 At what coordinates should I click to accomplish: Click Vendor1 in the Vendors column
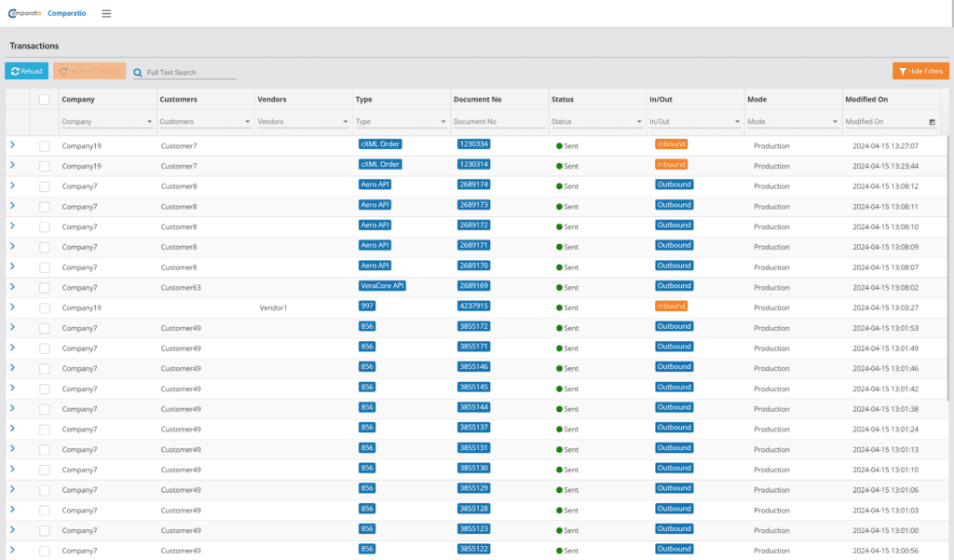point(273,308)
